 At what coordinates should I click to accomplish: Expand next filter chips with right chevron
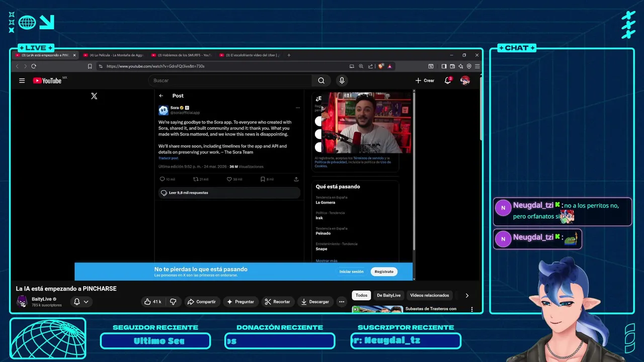tap(467, 296)
